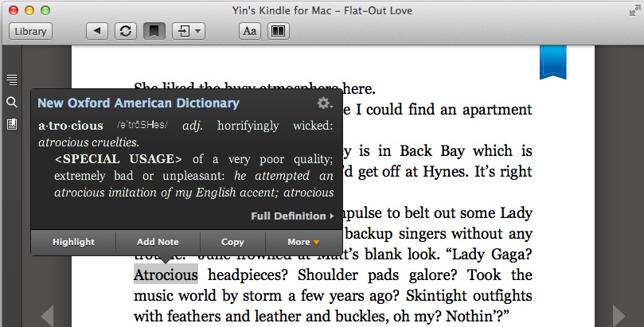Click the blue bookmark ribbon on the page

click(x=552, y=62)
